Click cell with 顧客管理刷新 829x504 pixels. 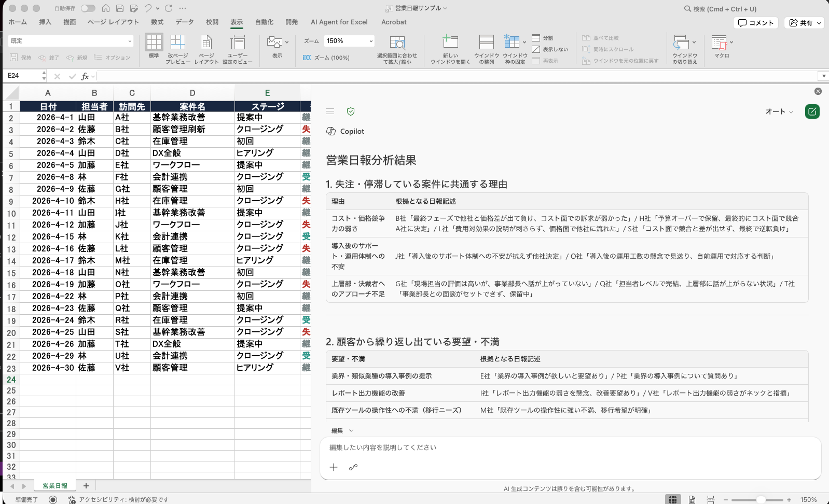pos(192,129)
